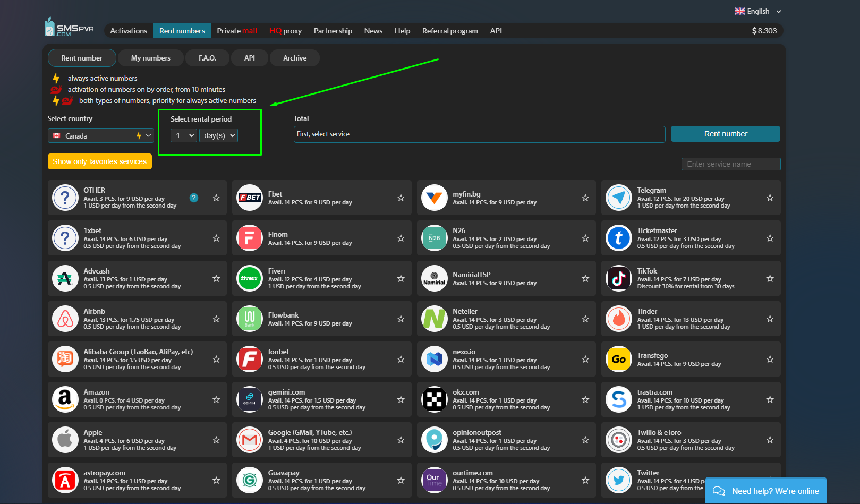Switch to the My numbers tab
This screenshot has height=504, width=860.
151,58
